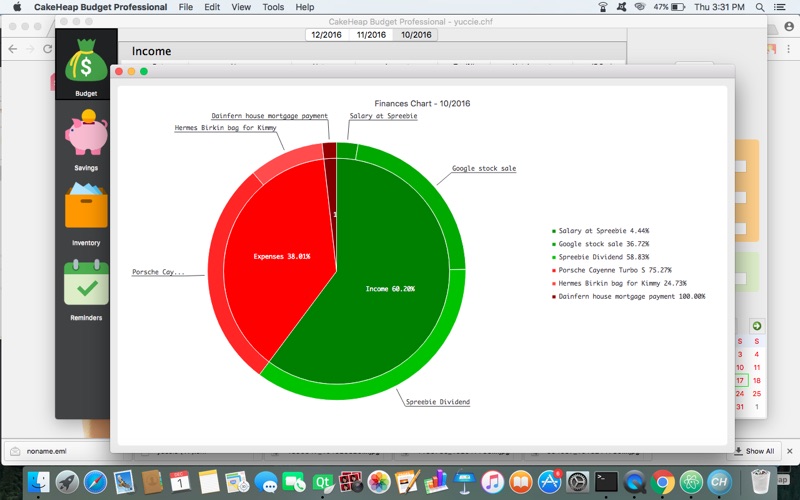Open the Budget section in sidebar
The width and height of the screenshot is (800, 500).
coord(86,65)
